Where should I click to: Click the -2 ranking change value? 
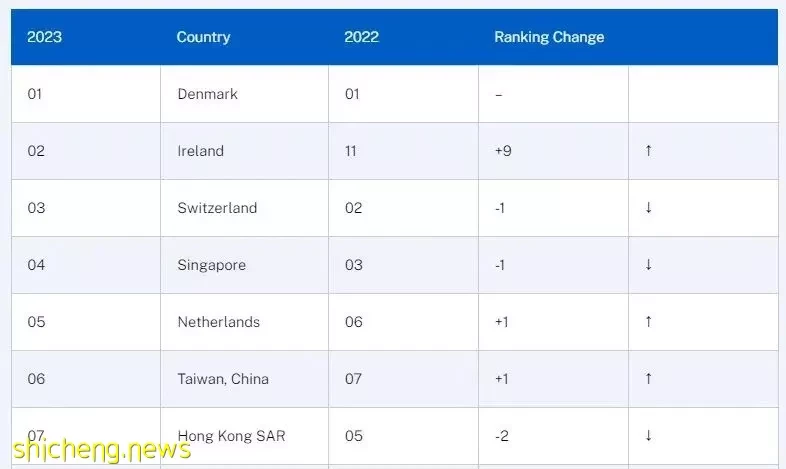tap(502, 436)
